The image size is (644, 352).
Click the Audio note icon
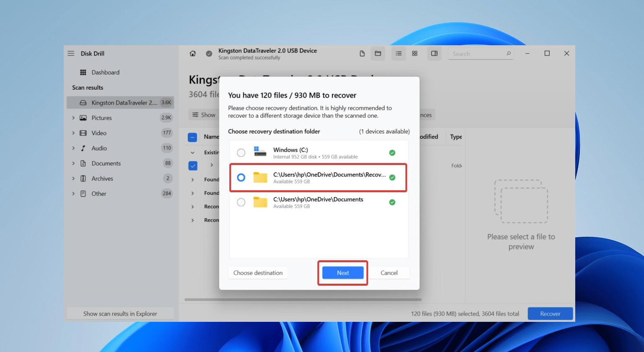click(83, 148)
